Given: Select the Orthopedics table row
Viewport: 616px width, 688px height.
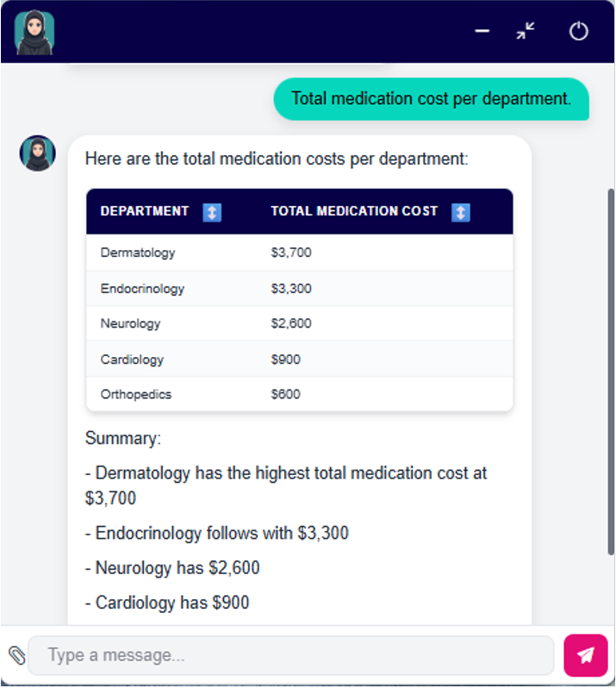Looking at the screenshot, I should [299, 395].
